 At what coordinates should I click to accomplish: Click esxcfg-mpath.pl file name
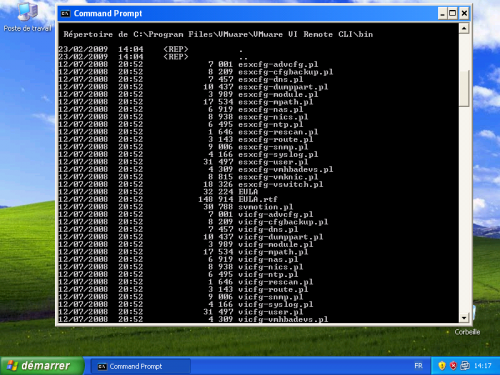point(276,102)
